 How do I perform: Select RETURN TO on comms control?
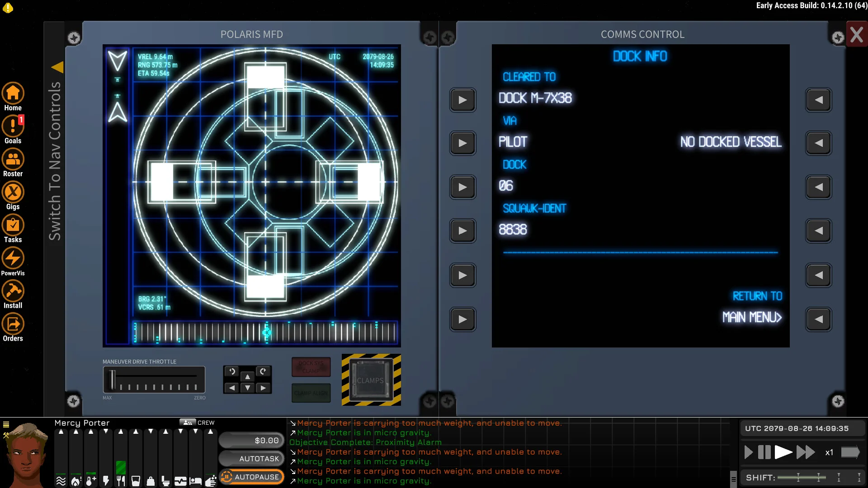coord(757,296)
